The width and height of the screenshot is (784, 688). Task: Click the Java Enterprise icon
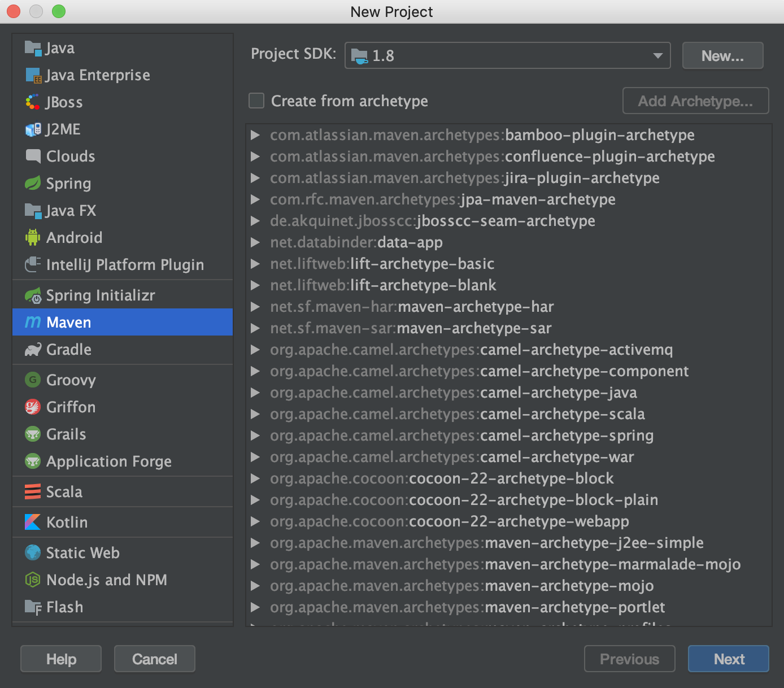pos(33,75)
